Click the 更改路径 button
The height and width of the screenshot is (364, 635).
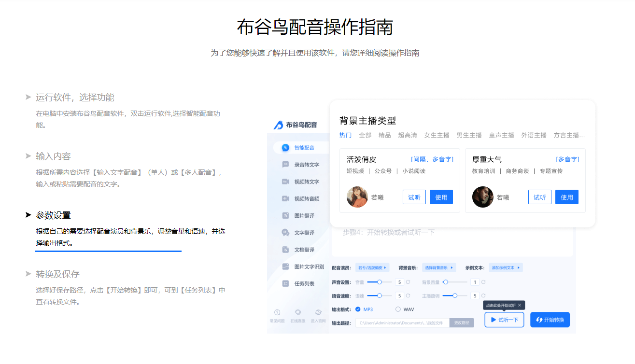coord(462,323)
